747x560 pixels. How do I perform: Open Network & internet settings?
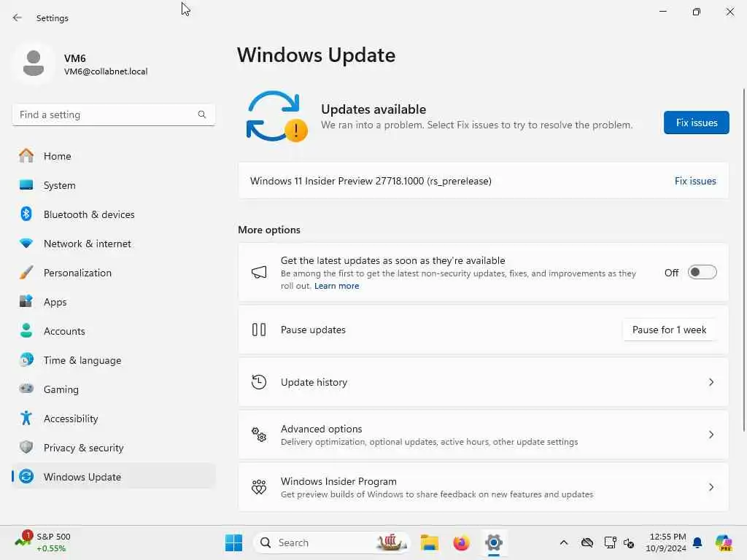click(113, 244)
